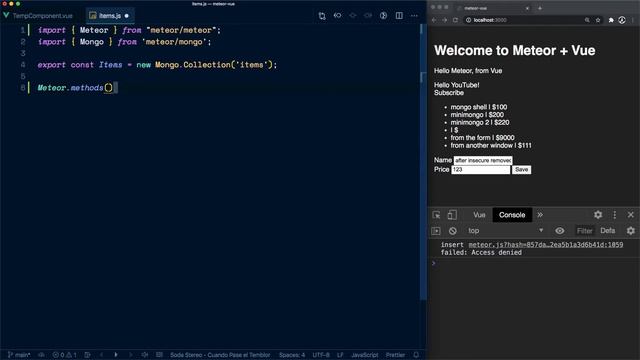Show more DevTools tabs with the double chevron

coord(540,215)
